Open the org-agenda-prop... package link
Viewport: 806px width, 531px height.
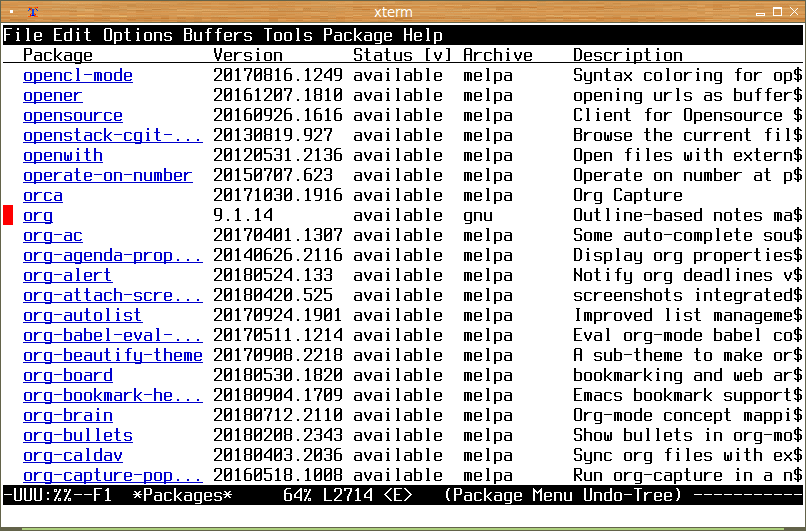113,256
